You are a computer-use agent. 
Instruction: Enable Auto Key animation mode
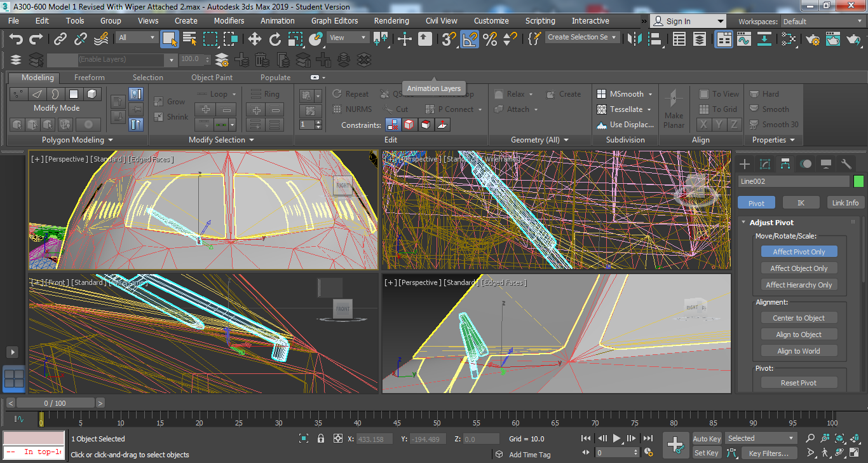[706, 438]
